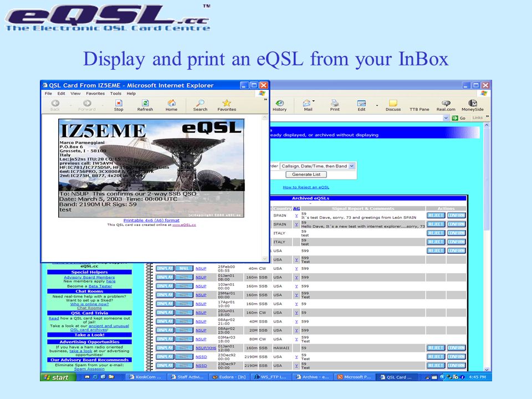This screenshot has width=532, height=399.
Task: Click REJECT for the first SPAIN row
Action: point(436,216)
